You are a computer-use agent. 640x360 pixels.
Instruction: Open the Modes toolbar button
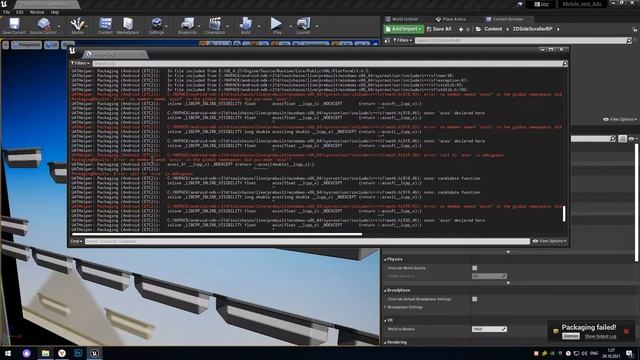(77, 26)
